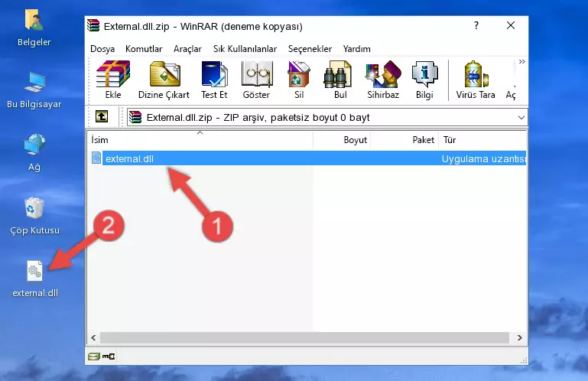Launch the Sihirbaz wizard

(x=383, y=80)
